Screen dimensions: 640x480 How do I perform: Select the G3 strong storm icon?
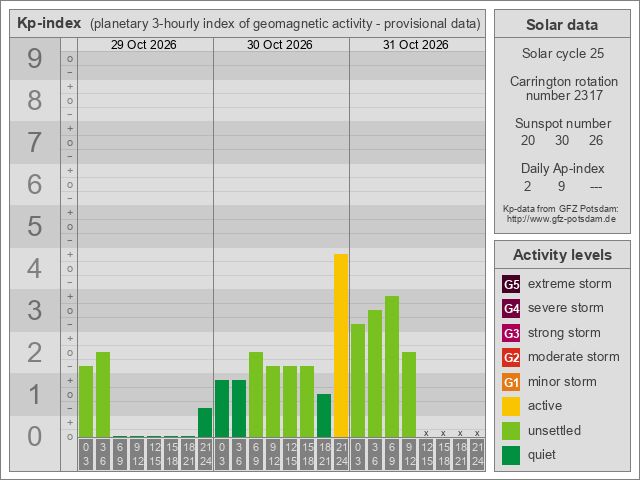tap(511, 333)
